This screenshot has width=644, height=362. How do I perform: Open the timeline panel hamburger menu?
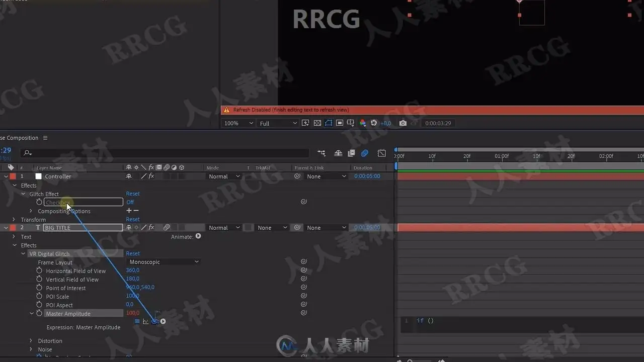[x=45, y=138]
